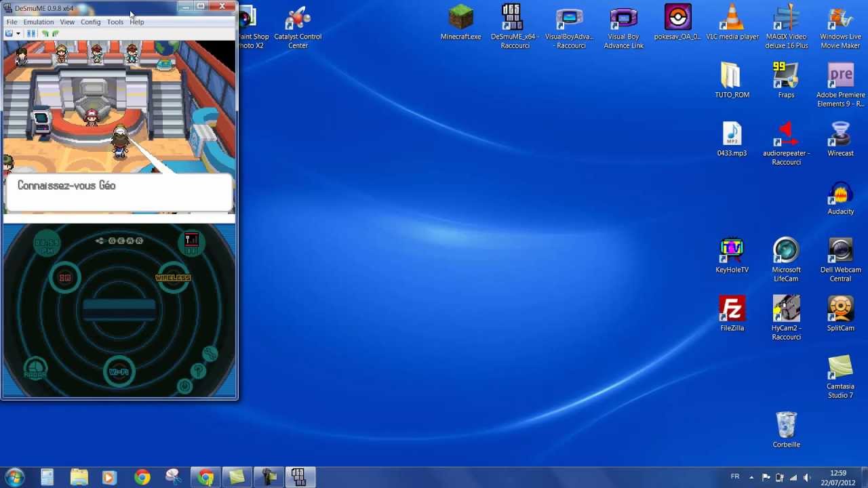The width and height of the screenshot is (868, 488).
Task: Select the Corbeille recycle bin
Action: 786,430
